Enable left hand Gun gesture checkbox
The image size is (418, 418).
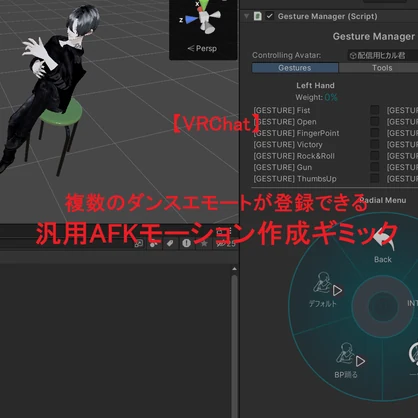click(x=375, y=167)
